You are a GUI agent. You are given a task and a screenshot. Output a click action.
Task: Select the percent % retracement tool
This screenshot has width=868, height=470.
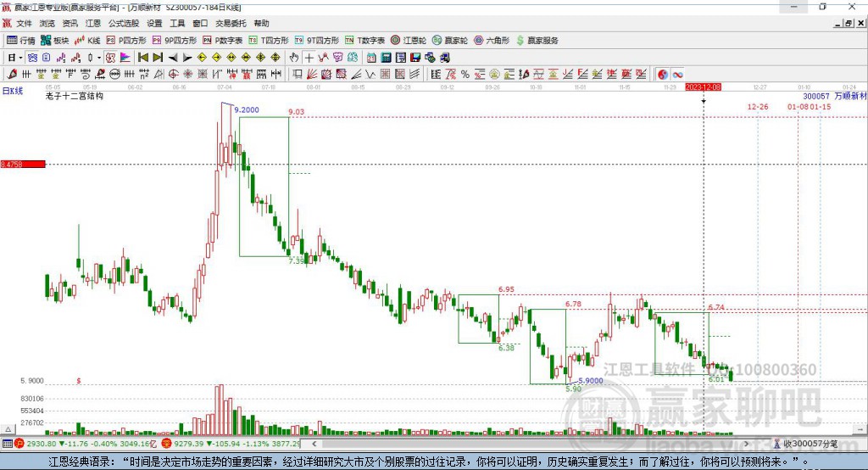tap(465, 75)
